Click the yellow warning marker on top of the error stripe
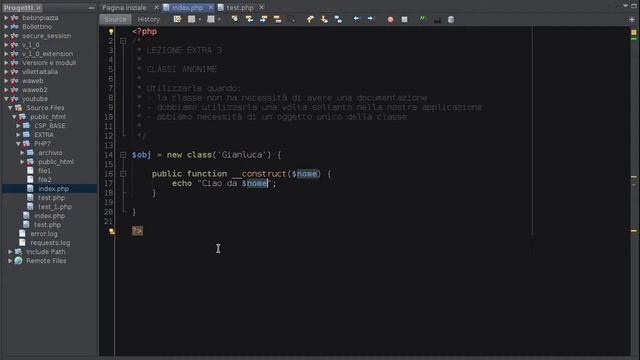The image size is (640, 360). click(633, 32)
